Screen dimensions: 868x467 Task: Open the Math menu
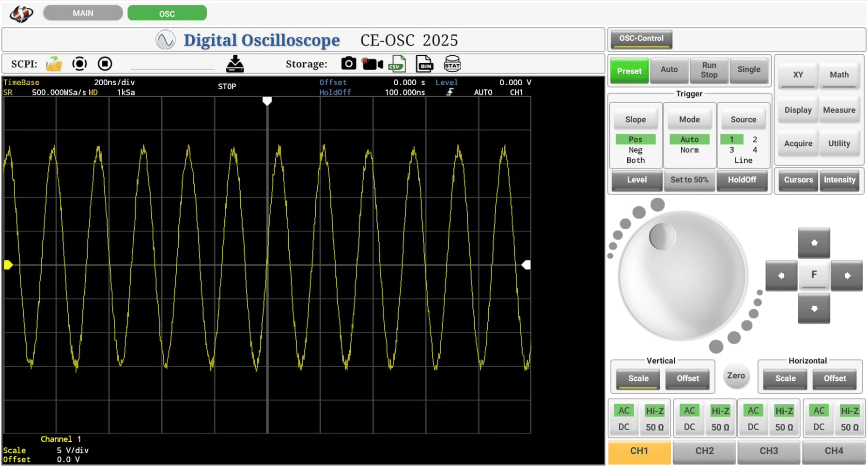coord(839,75)
